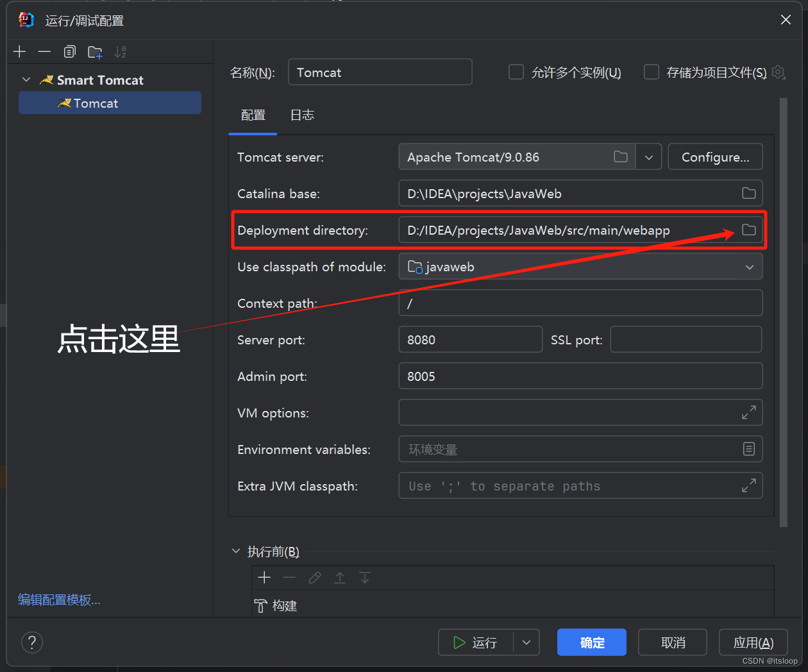The height and width of the screenshot is (672, 808).
Task: Move before-launch task down
Action: pyautogui.click(x=365, y=578)
